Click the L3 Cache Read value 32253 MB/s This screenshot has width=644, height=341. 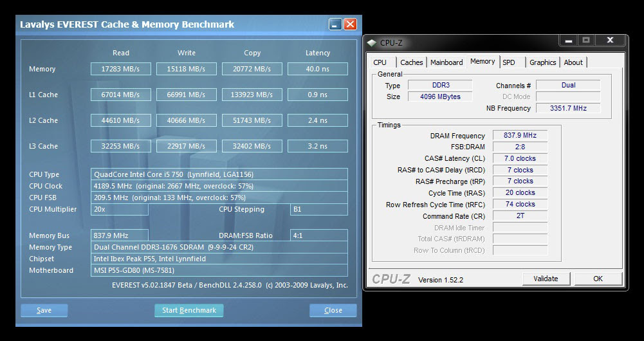(121, 146)
